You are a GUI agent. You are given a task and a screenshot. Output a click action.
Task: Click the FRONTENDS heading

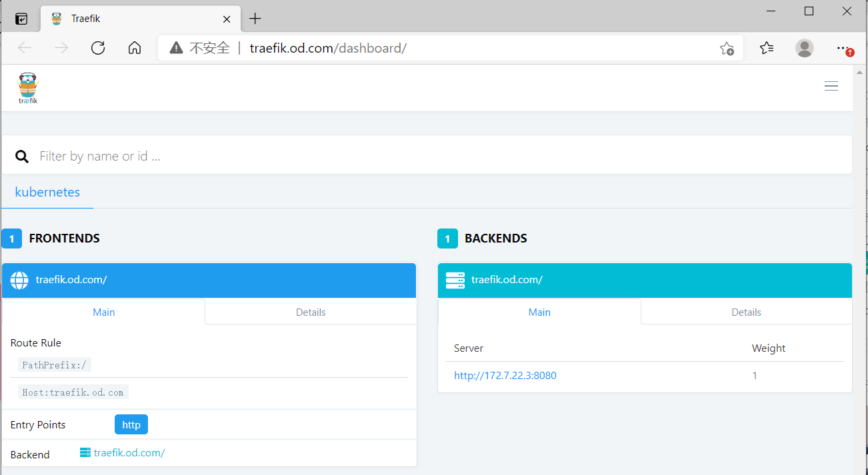[65, 238]
